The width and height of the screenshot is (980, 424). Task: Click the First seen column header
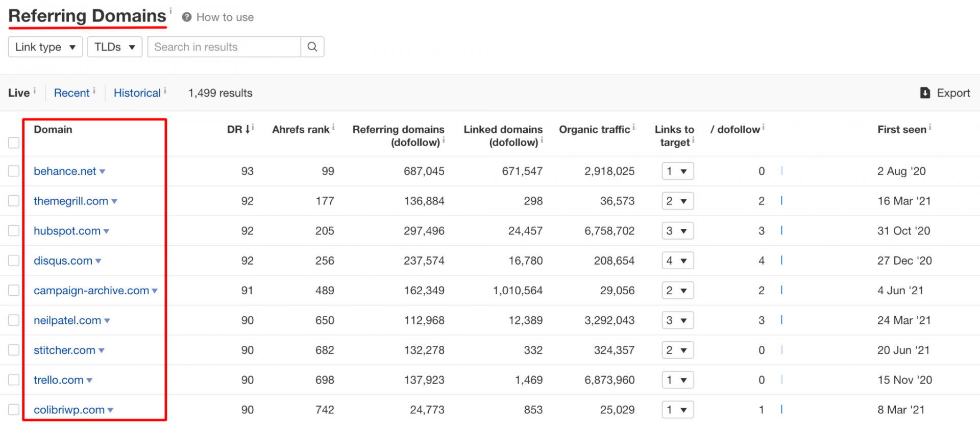[902, 129]
